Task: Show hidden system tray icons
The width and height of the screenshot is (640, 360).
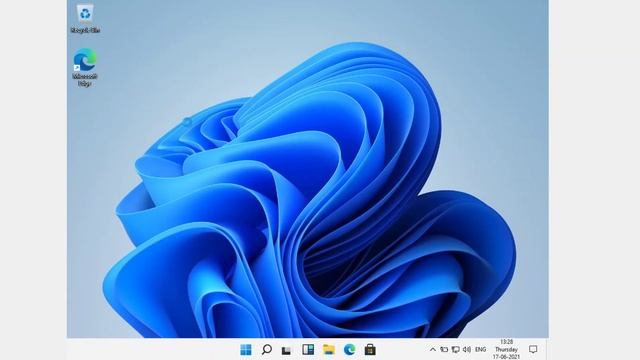Action: [433, 349]
